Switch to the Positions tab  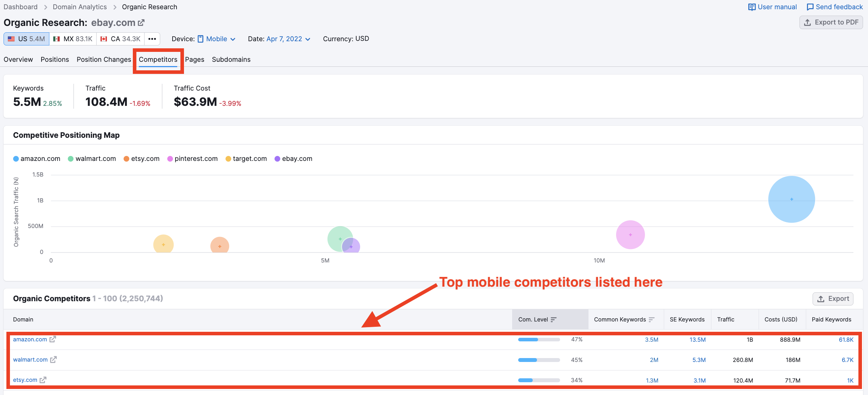[x=55, y=59]
